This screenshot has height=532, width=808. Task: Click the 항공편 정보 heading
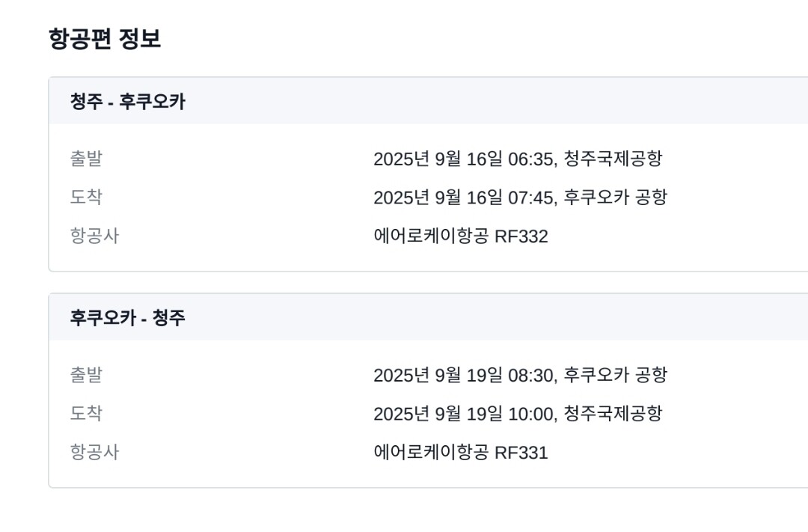tap(104, 38)
